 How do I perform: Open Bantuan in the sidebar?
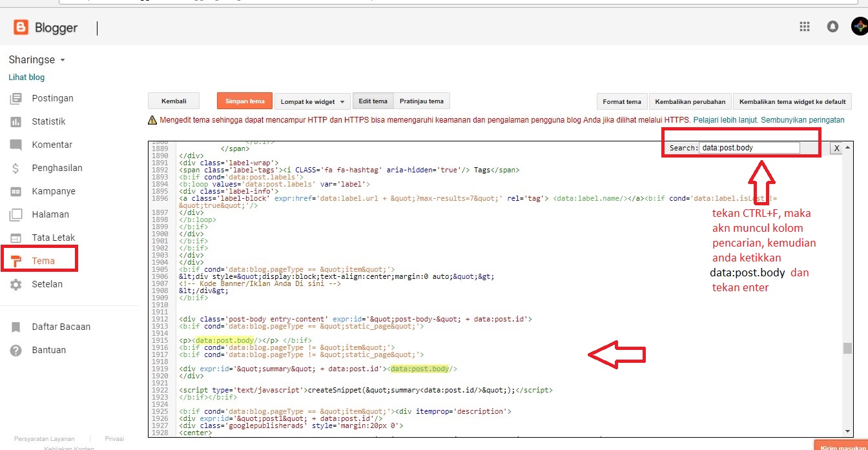[x=49, y=350]
